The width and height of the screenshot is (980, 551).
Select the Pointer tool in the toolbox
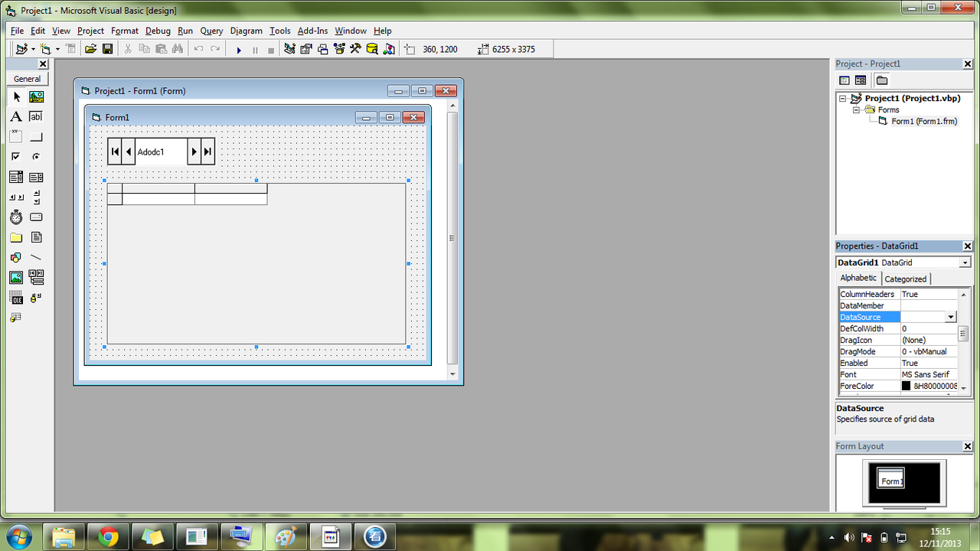pyautogui.click(x=16, y=97)
